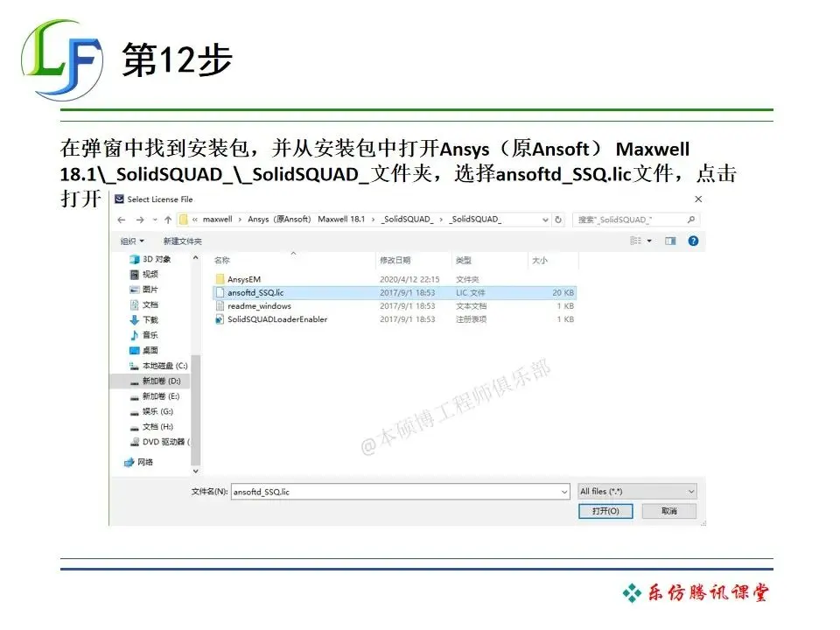The image size is (840, 630).
Task: Expand address bar path history dropdown
Action: (545, 220)
